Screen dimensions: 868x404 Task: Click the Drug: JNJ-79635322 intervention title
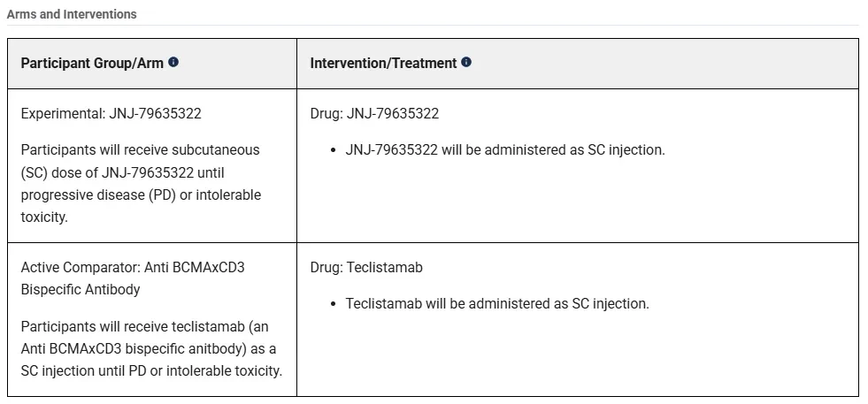pyautogui.click(x=374, y=113)
